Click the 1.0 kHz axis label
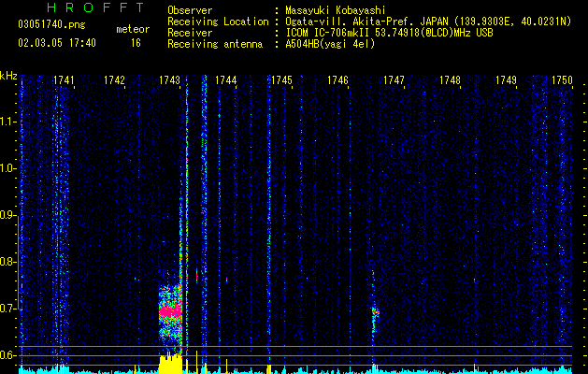The image size is (588, 374). coord(7,168)
